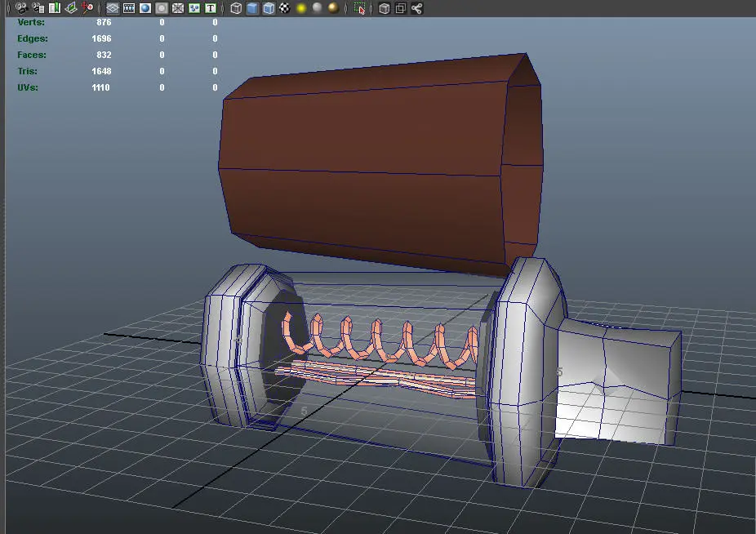
Task: Click the Edges count value 1696
Action: (x=101, y=38)
